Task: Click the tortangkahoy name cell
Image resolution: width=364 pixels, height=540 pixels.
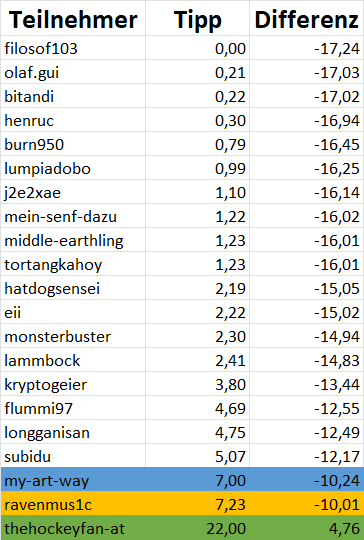Action: coord(73,264)
